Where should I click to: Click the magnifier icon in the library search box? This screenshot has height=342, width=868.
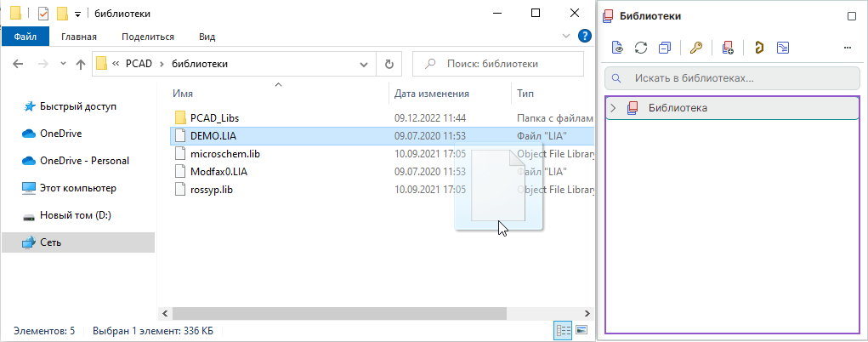click(x=616, y=79)
